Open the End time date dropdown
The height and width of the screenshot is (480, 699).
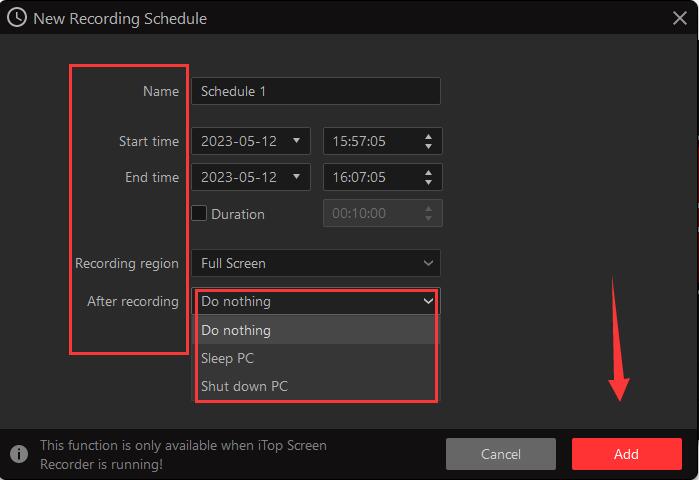(296, 177)
